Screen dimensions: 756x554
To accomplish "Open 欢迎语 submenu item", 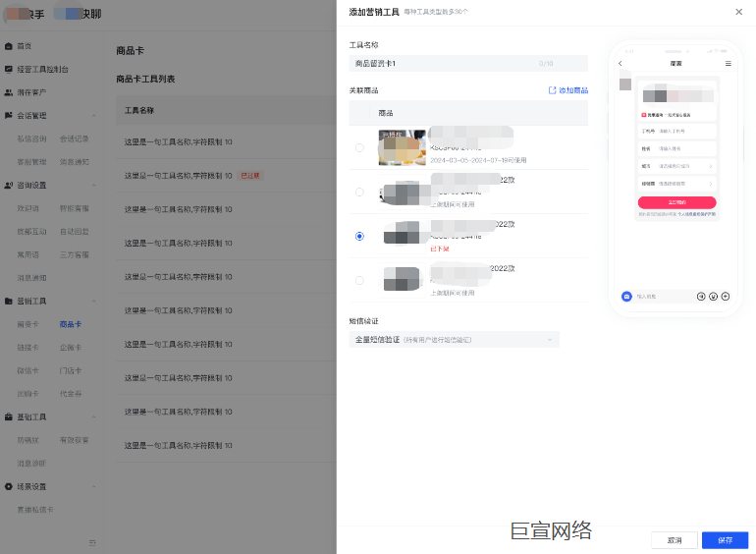I will 27,208.
